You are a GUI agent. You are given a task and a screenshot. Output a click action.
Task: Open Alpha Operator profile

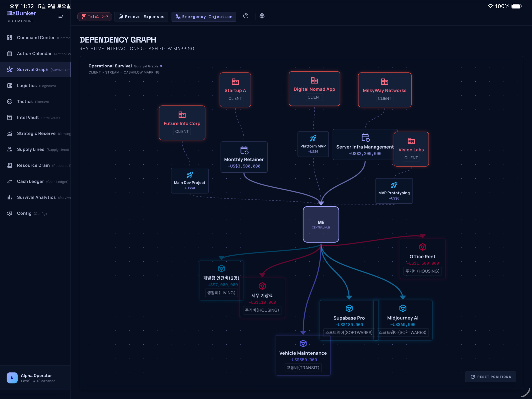point(35,378)
